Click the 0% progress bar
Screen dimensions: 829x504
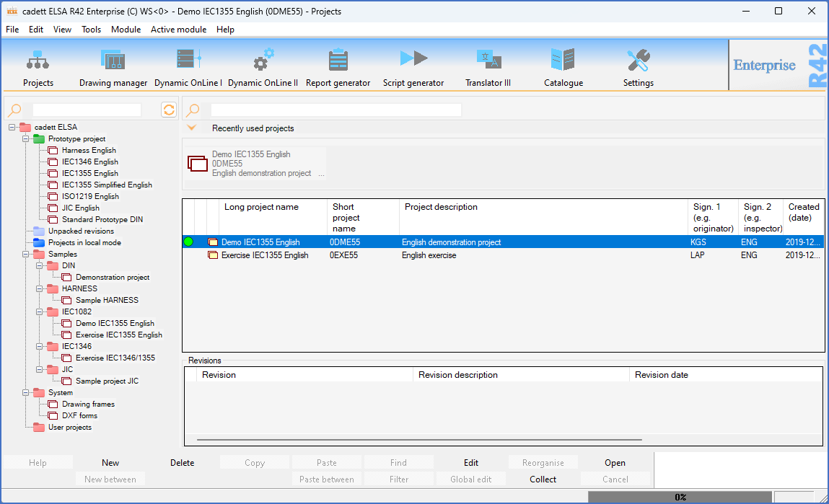pos(680,497)
